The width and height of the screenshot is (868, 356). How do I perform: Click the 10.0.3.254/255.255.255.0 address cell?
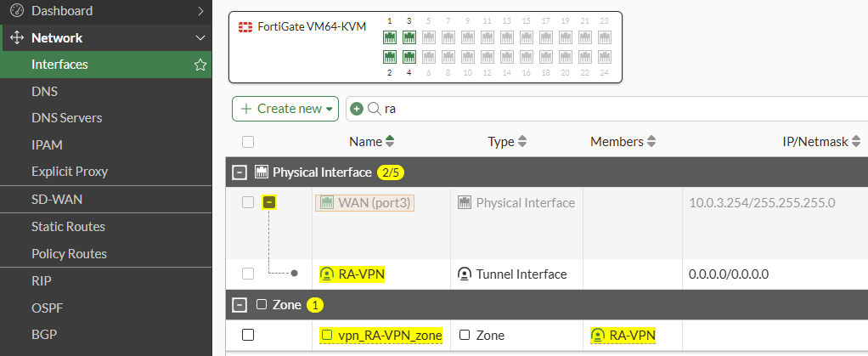762,203
